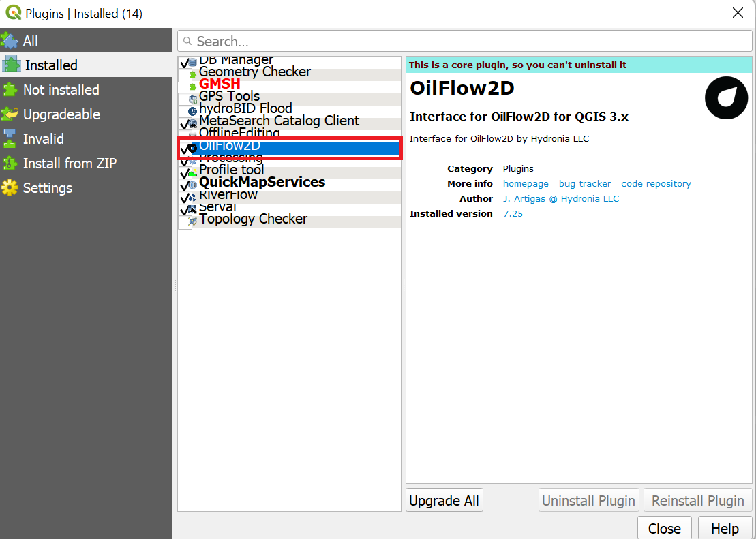The image size is (756, 539).
Task: Open the Install from ZIP tab
Action: (87, 164)
